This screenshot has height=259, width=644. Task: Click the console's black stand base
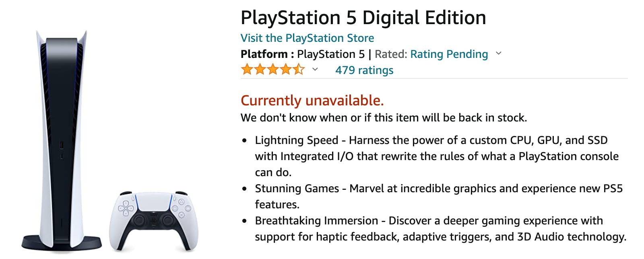pos(62,243)
